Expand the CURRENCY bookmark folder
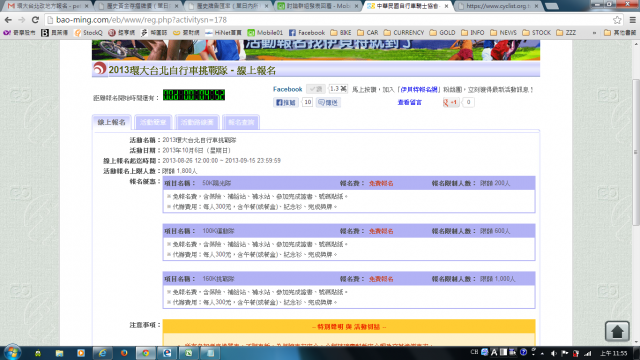Image resolution: width=640 pixels, height=360 pixels. 404,33
